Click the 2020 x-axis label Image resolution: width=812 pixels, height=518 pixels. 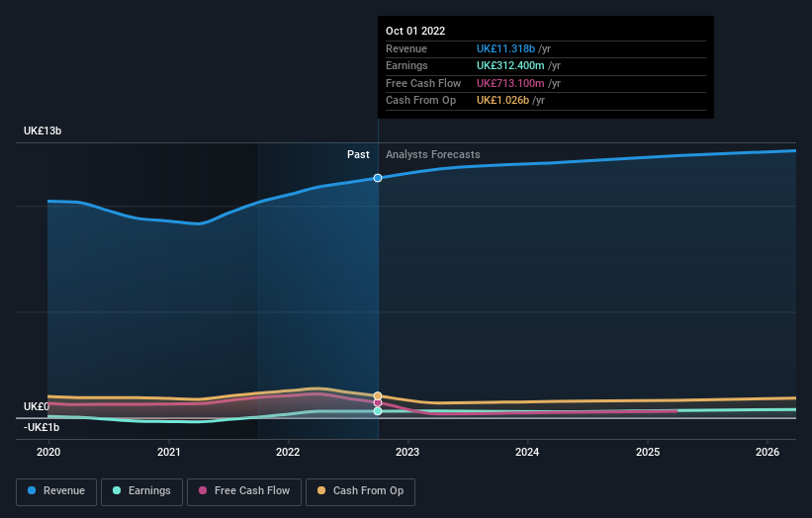tap(48, 453)
